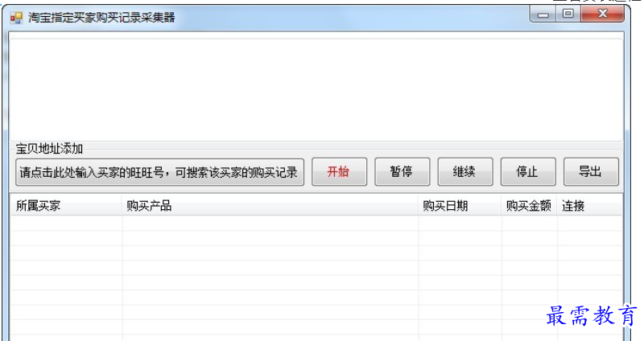Image resolution: width=644 pixels, height=341 pixels.
Task: Resume with the 继续 button
Action: click(465, 171)
